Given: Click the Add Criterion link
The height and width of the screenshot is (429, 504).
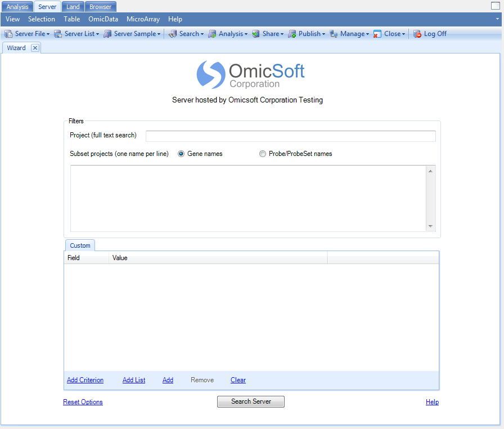Looking at the screenshot, I should click(x=85, y=380).
